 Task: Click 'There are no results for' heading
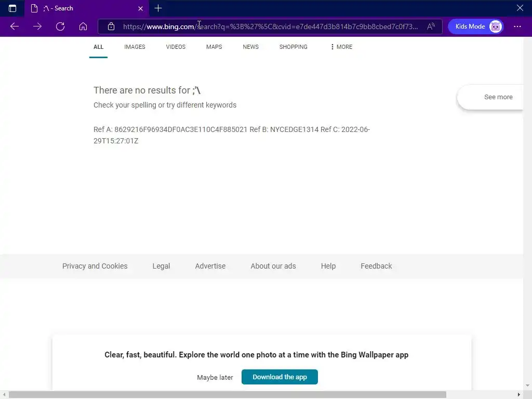[x=147, y=90]
